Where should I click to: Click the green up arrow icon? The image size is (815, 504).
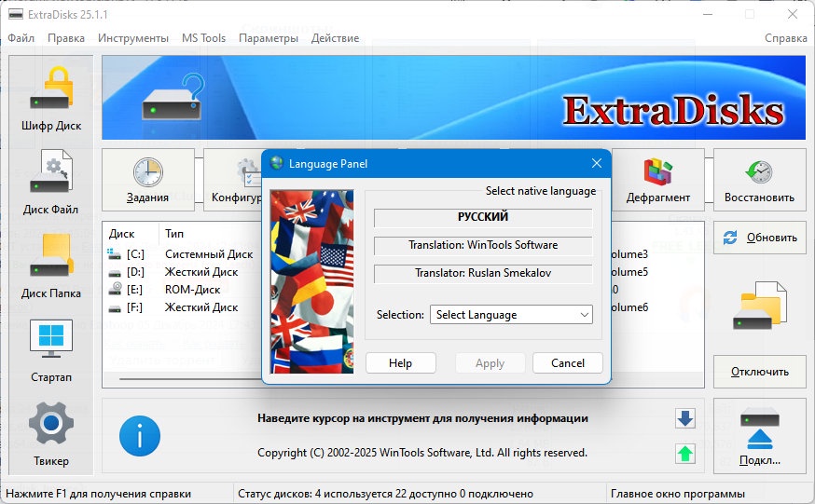(x=685, y=454)
